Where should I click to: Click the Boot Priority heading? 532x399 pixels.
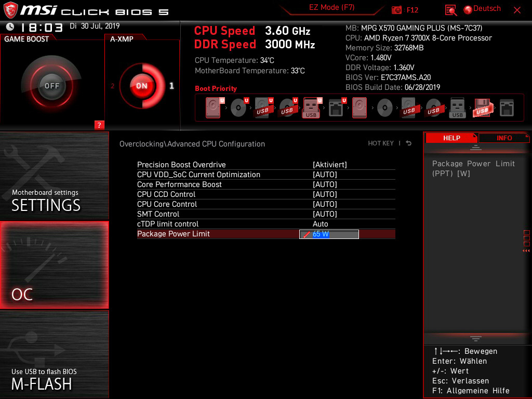(x=216, y=88)
